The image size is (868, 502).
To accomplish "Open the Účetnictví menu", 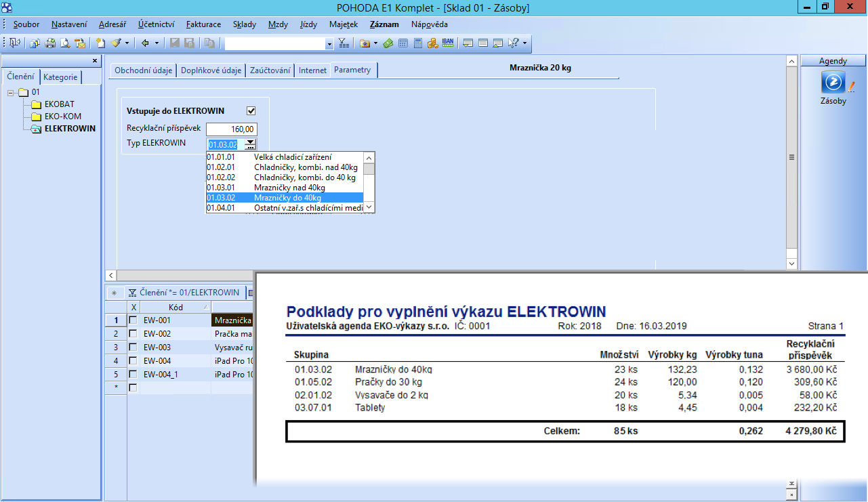I will [155, 24].
